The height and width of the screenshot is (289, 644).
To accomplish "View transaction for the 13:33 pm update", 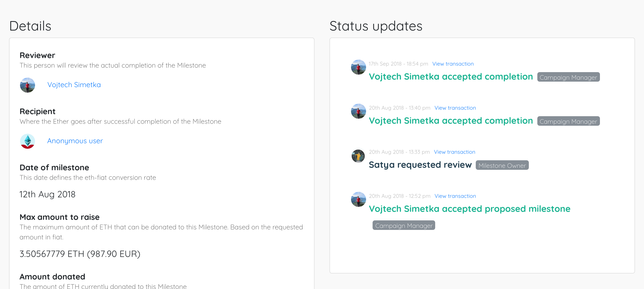I will [454, 152].
